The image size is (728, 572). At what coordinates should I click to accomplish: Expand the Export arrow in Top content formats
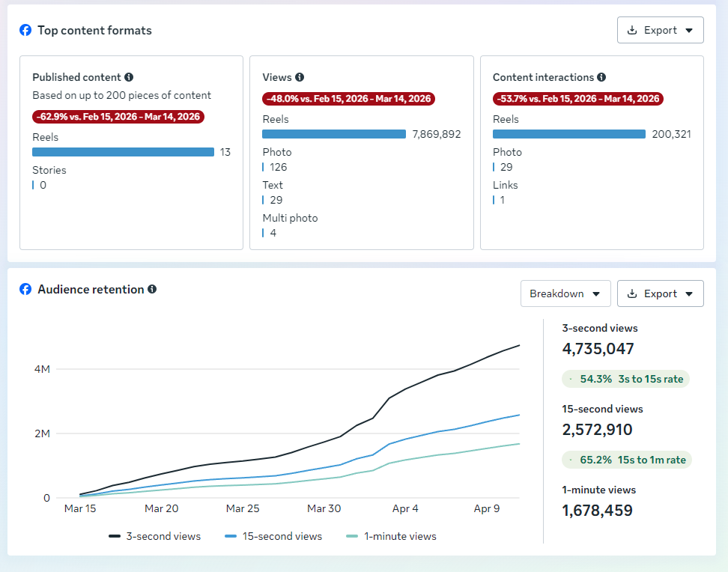(x=689, y=31)
